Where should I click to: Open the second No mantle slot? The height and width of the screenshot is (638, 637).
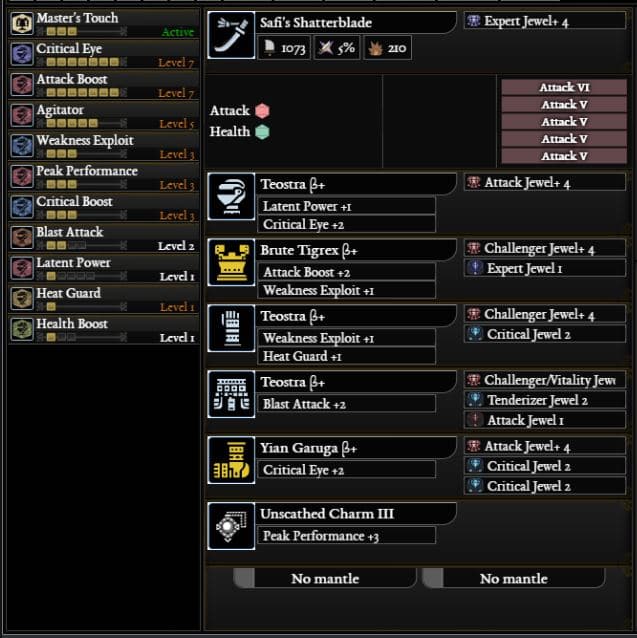click(513, 578)
